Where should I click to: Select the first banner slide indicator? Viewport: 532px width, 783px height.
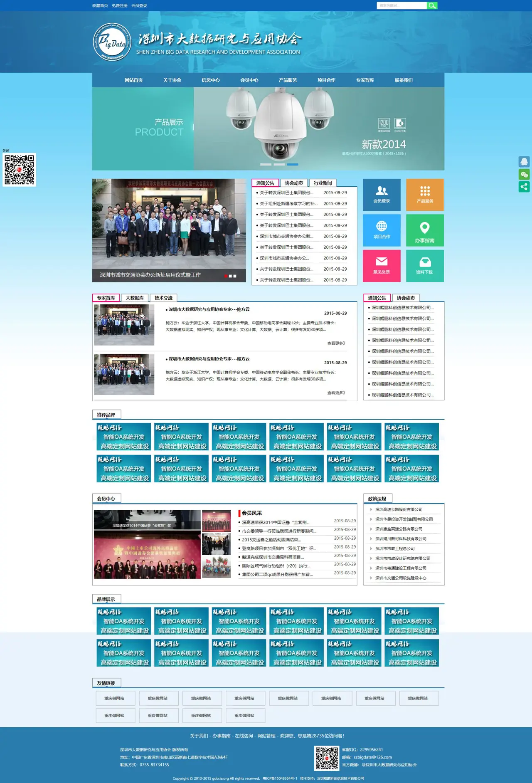[266, 164]
